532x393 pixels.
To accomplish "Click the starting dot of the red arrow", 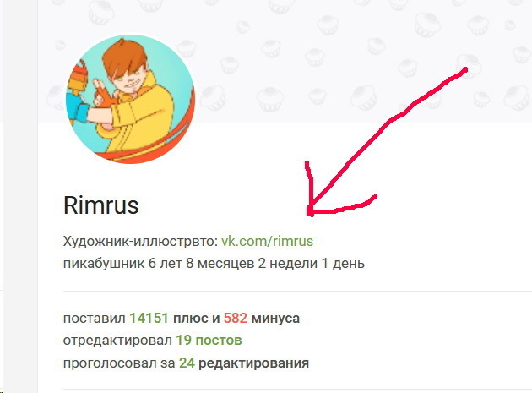I will 465,69.
